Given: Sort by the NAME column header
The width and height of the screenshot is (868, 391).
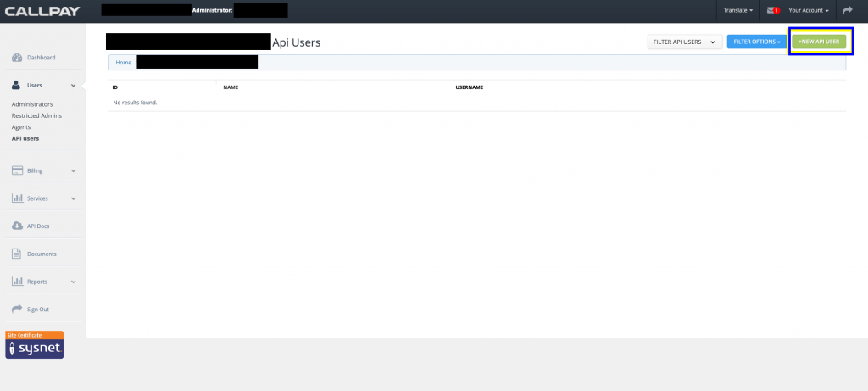Looking at the screenshot, I should click(231, 87).
